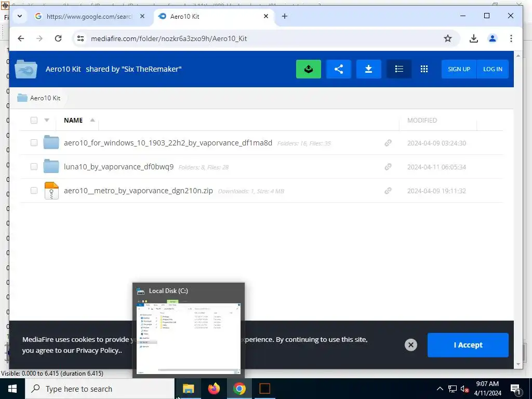Sort by the MODIFIED column header
The width and height of the screenshot is (532, 399).
click(422, 120)
